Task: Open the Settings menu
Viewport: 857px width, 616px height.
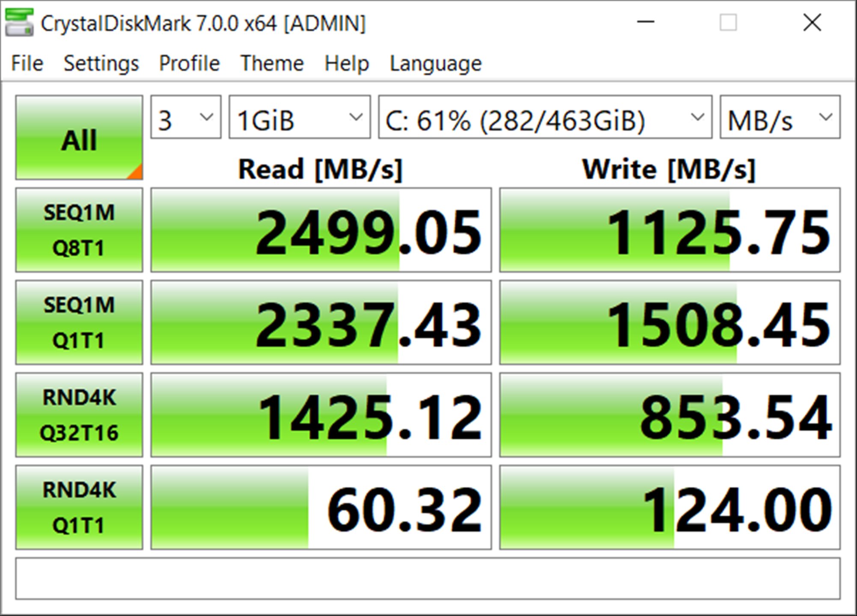Action: (x=101, y=63)
